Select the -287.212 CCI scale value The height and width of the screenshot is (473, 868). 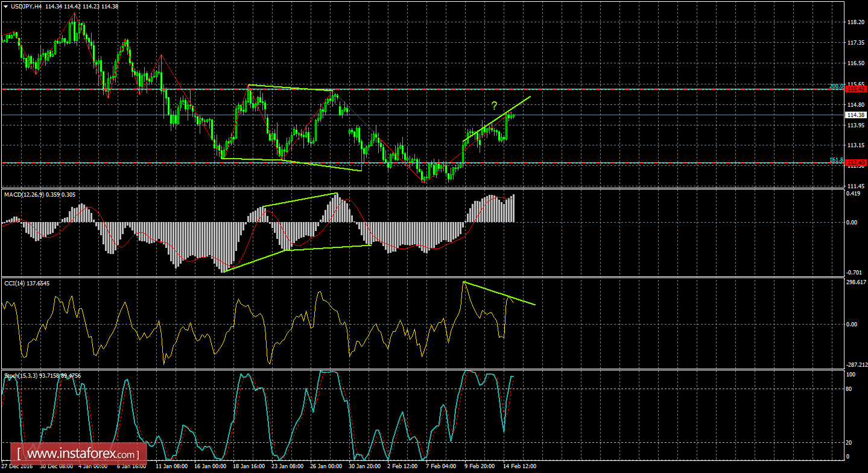point(857,364)
